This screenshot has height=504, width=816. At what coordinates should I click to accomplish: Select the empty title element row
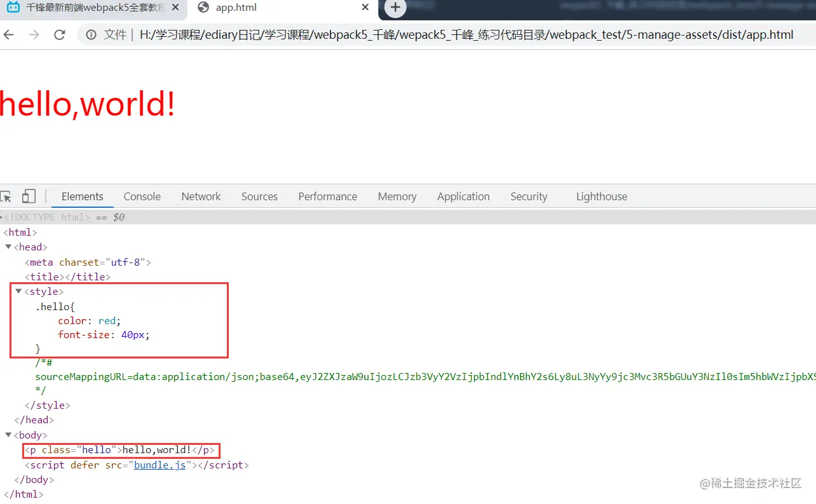point(68,276)
